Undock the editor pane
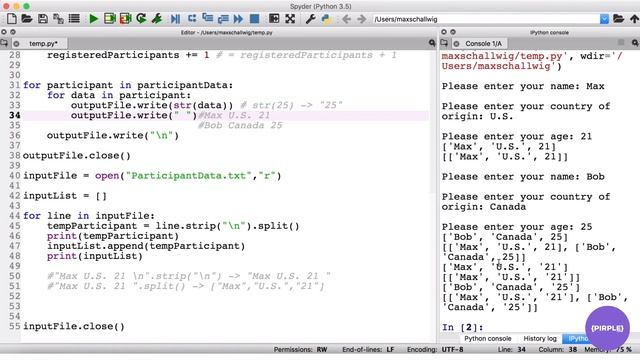 pos(13,32)
